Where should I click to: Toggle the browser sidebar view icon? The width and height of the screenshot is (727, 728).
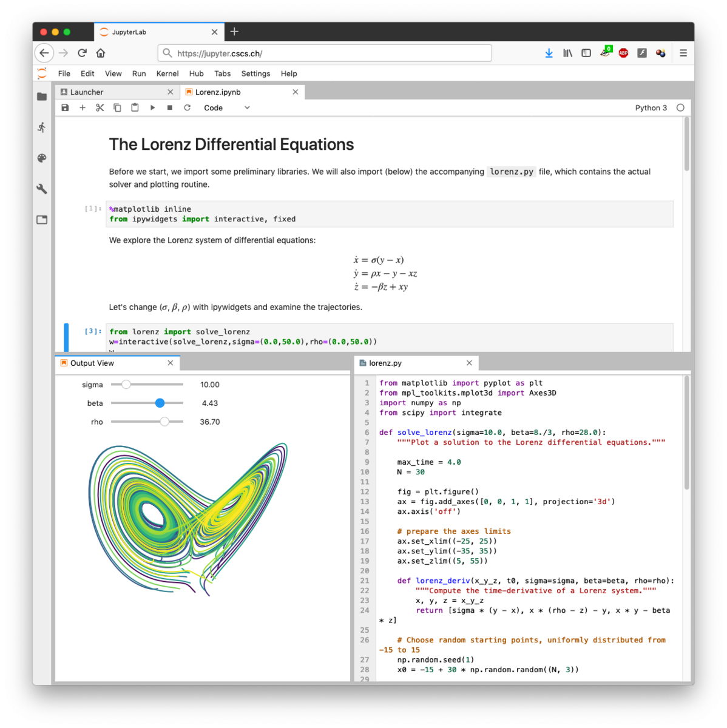(586, 53)
